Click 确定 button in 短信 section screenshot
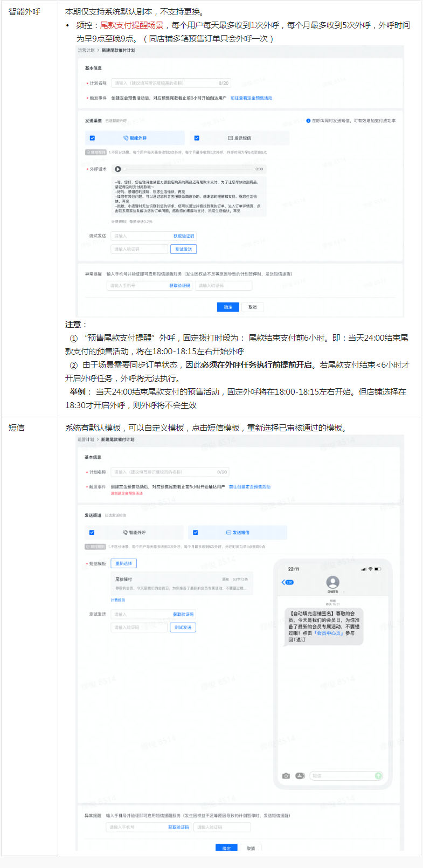This screenshot has height=868, width=423. point(226,848)
